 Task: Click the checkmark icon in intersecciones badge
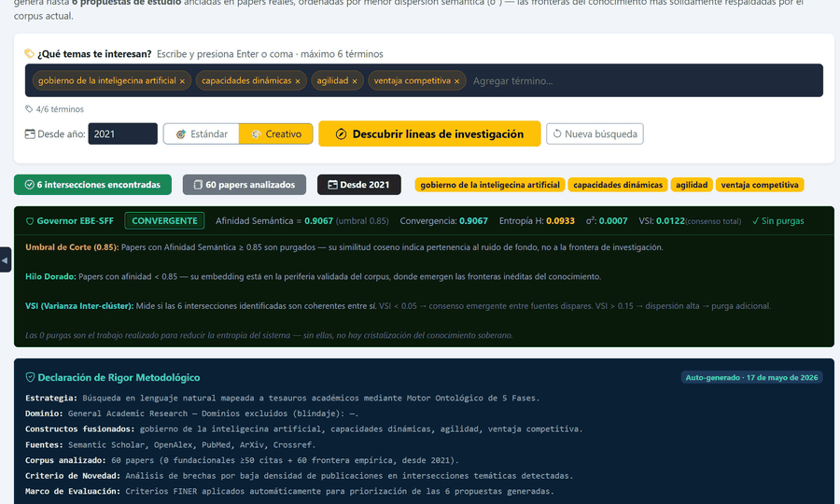tap(30, 185)
